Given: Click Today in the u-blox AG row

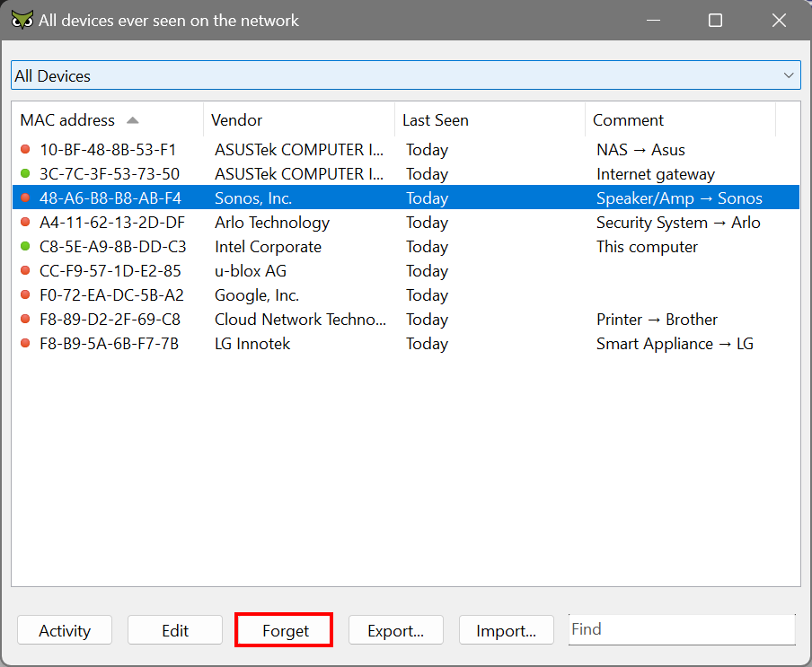Looking at the screenshot, I should pos(427,270).
